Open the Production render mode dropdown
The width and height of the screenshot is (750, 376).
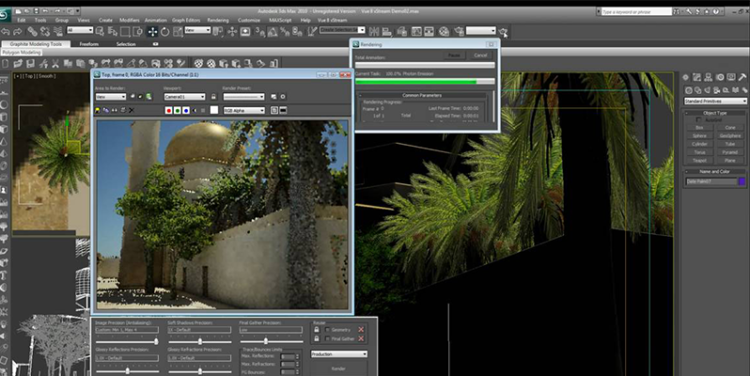pos(339,354)
